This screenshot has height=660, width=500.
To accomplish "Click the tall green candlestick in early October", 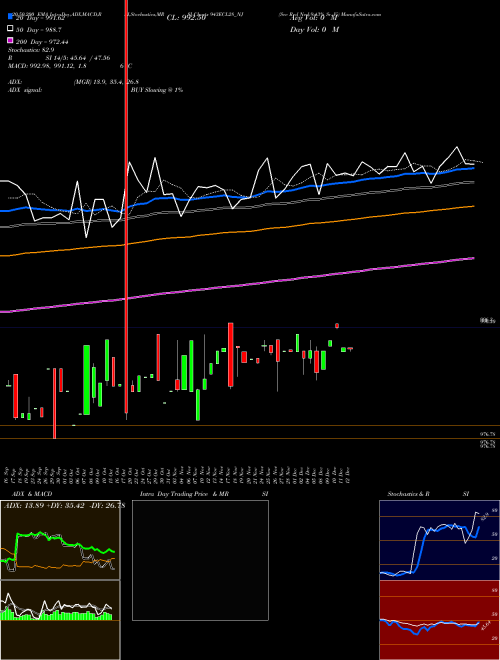I will coord(86,380).
